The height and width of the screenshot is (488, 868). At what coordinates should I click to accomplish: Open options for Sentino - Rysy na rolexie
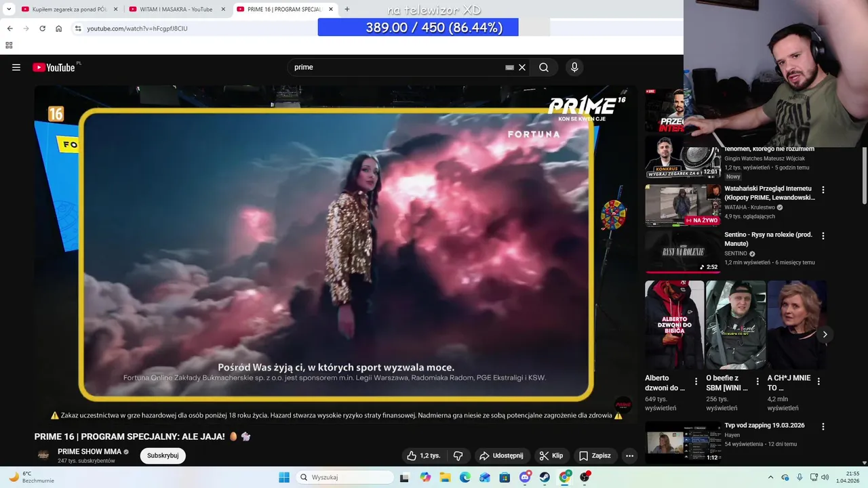pyautogui.click(x=823, y=236)
